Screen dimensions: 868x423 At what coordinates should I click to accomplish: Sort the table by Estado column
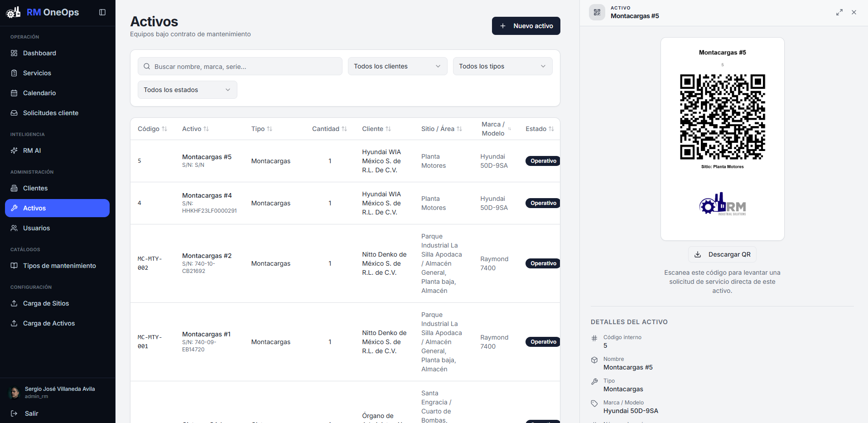click(540, 129)
